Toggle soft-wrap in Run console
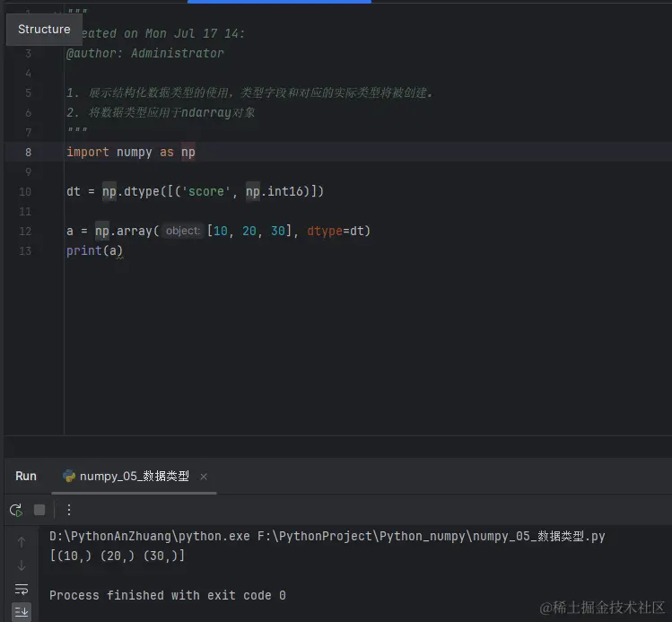This screenshot has height=622, width=672. click(22, 590)
